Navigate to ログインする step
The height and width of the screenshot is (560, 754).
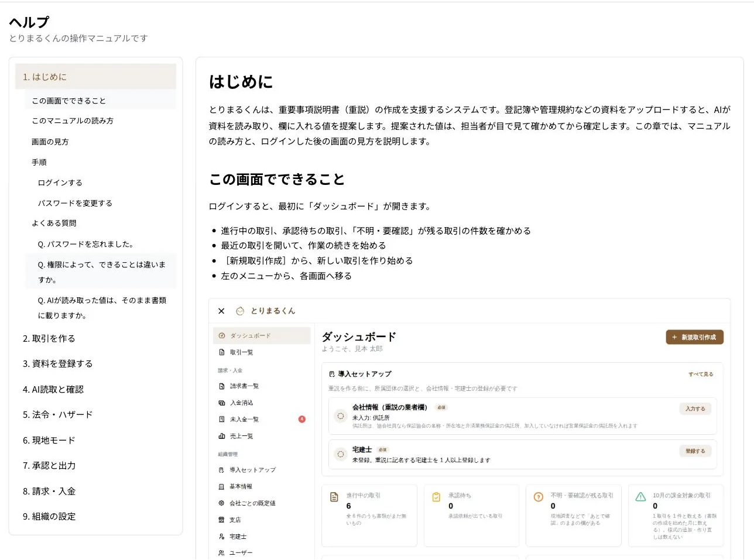tap(100, 183)
